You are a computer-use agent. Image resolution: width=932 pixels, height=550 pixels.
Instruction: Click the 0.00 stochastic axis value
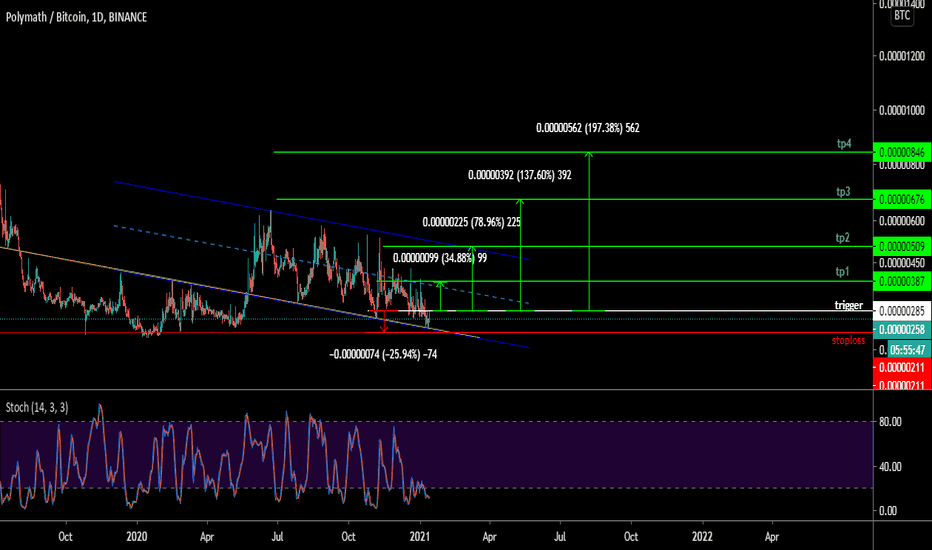[x=887, y=511]
